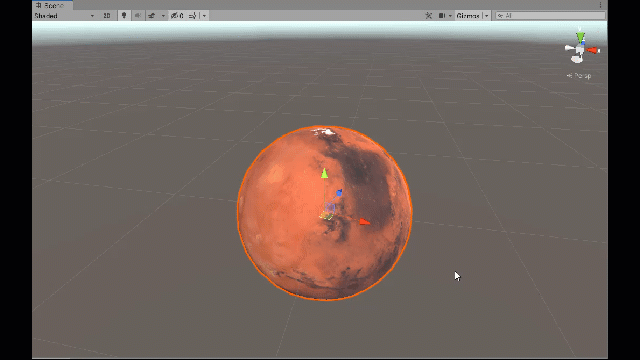Click the green Y move handle on Mars
The image size is (640, 360).
(x=324, y=173)
